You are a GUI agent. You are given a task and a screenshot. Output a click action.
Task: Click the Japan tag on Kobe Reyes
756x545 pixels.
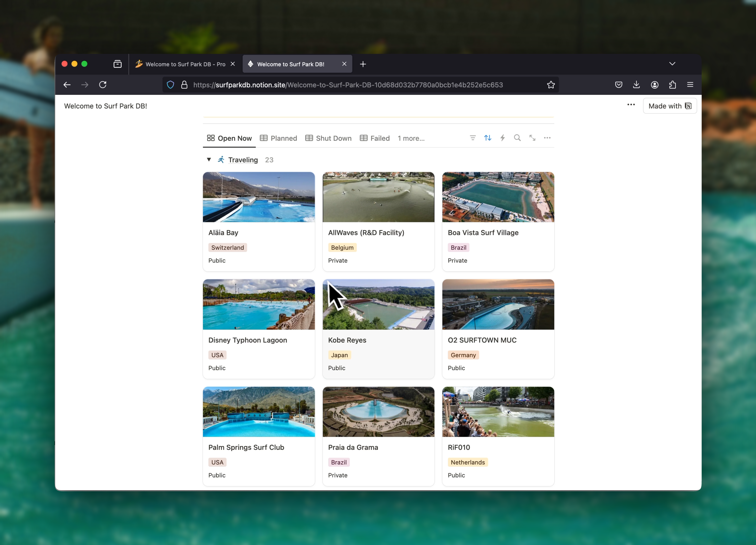339,355
